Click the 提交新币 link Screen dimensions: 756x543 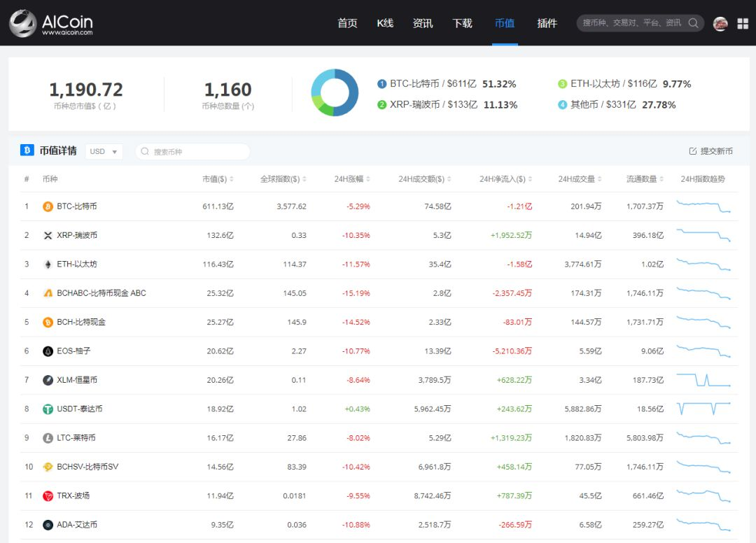tap(711, 151)
